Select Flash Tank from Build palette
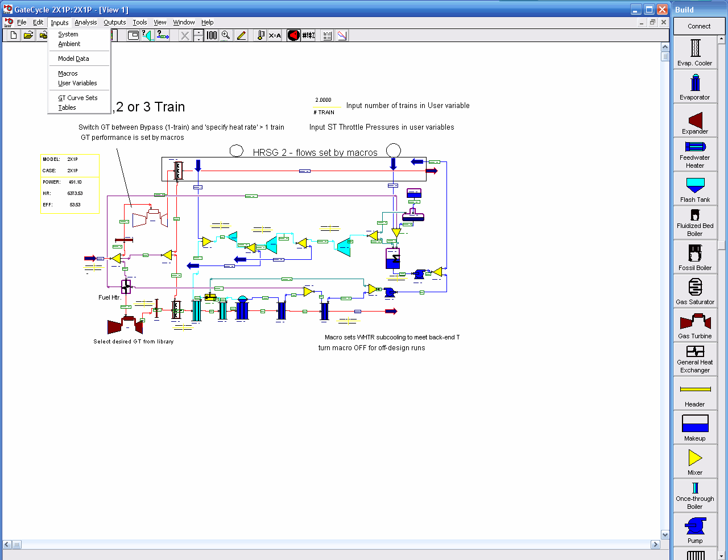Screen dimensions: 728x560 point(695,189)
